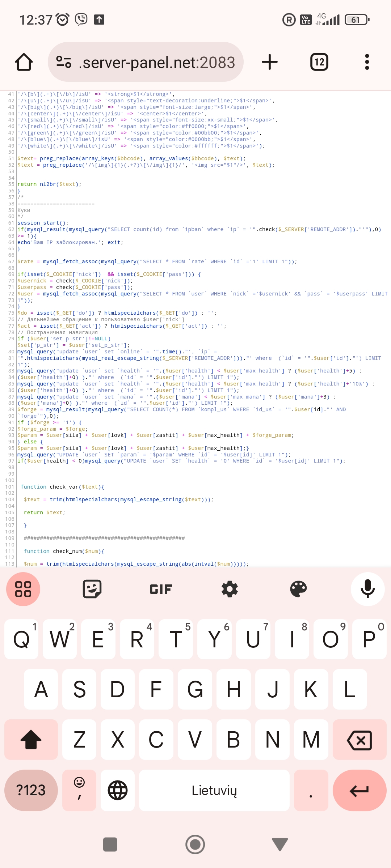
Task: Toggle the Shift key on keyboard
Action: tap(31, 739)
